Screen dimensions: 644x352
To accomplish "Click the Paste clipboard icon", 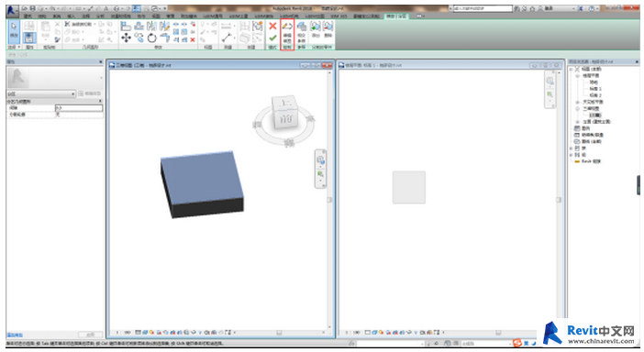I will click(46, 27).
